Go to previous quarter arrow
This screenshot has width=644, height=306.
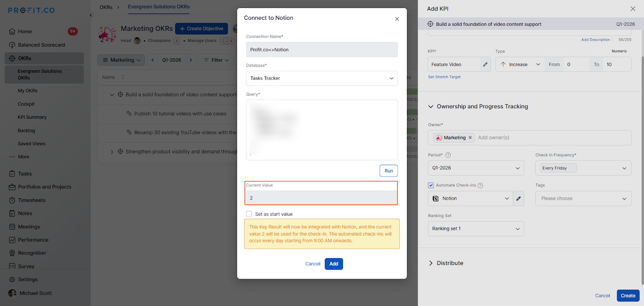point(153,60)
